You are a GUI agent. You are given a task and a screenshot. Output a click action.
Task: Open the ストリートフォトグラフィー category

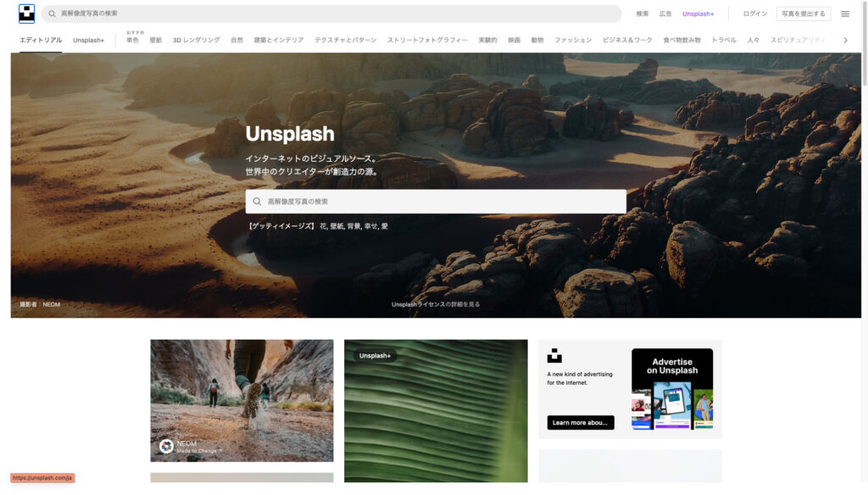tap(427, 40)
